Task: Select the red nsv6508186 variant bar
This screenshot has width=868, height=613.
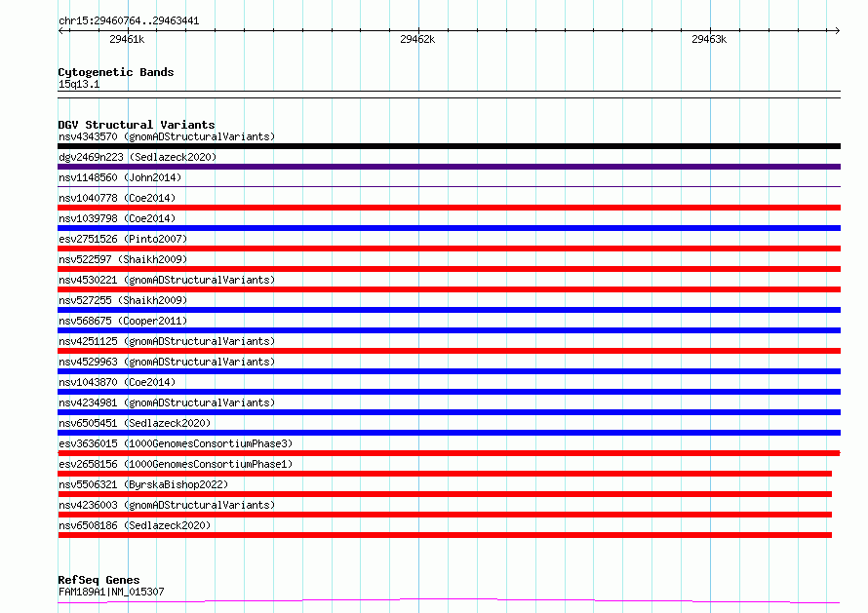Action: pos(445,535)
